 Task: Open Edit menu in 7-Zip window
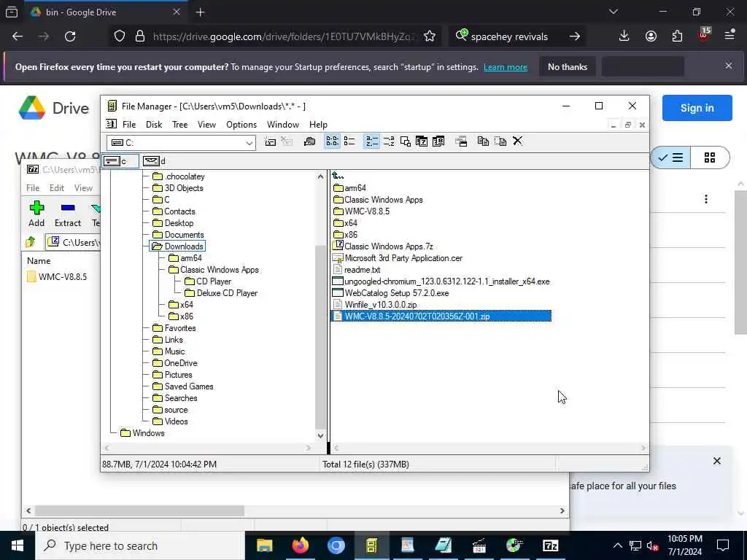[57, 188]
